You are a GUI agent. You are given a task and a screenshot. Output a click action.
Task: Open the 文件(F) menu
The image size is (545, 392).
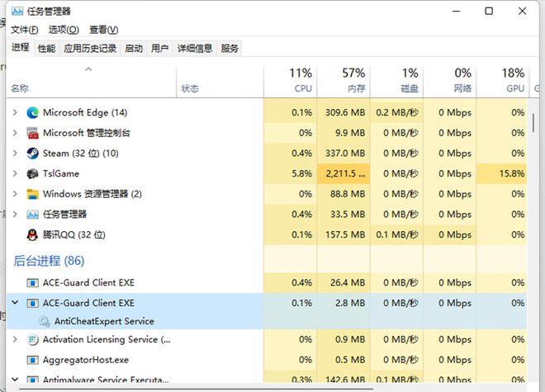tap(24, 30)
